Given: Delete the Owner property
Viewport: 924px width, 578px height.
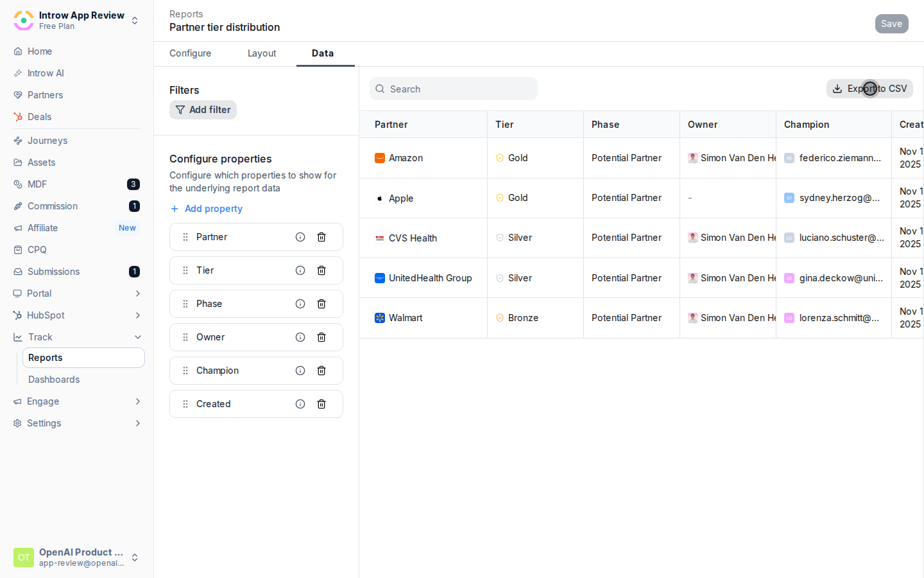Looking at the screenshot, I should click(x=321, y=337).
